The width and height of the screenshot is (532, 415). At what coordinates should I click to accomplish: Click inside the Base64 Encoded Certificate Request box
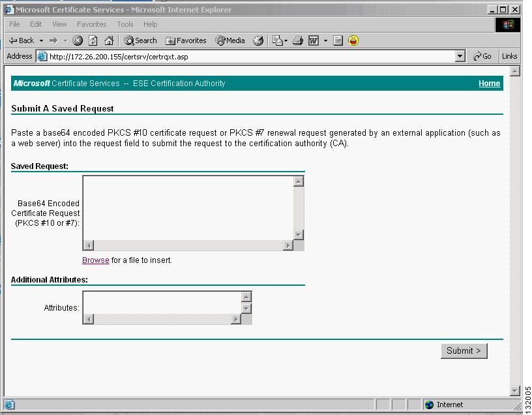[x=188, y=208]
